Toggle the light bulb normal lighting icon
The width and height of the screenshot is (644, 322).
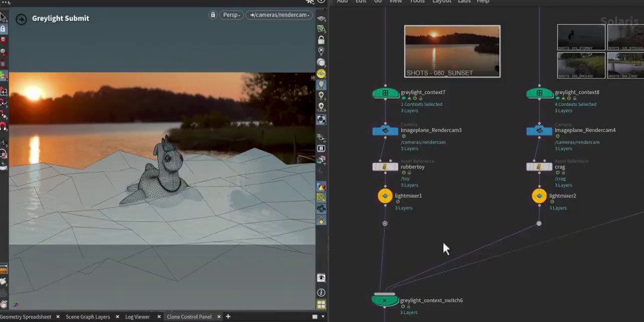[x=321, y=85]
